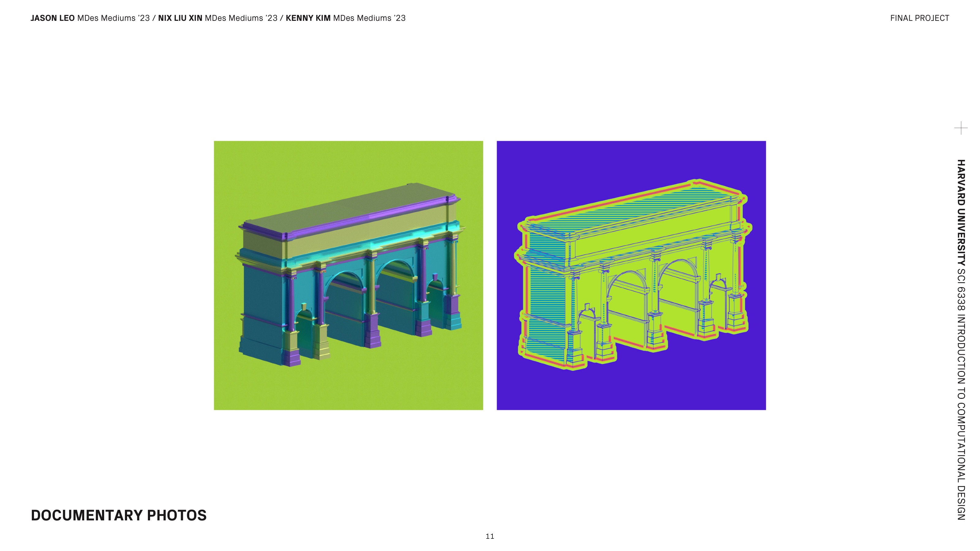Click the name 'NIX LIU XIN'

(180, 18)
